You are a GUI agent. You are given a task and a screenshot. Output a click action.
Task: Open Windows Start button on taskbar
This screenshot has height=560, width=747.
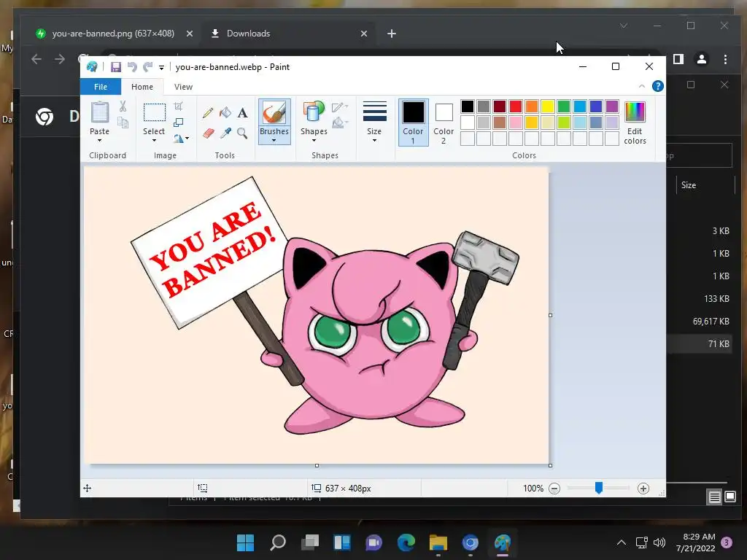245,542
